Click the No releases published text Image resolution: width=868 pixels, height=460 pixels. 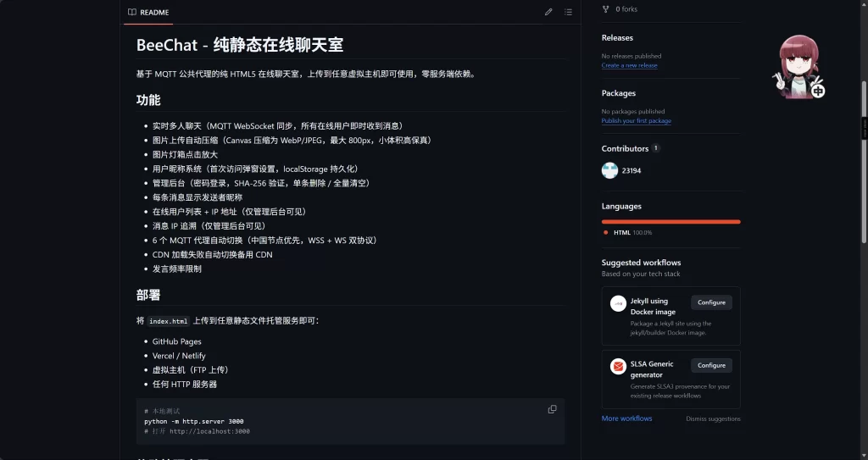632,56
